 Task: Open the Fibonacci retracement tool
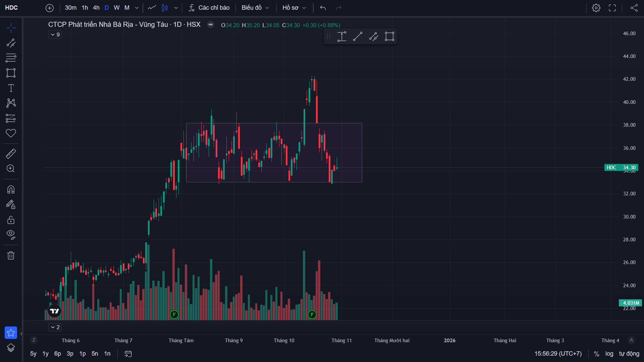tap(11, 58)
